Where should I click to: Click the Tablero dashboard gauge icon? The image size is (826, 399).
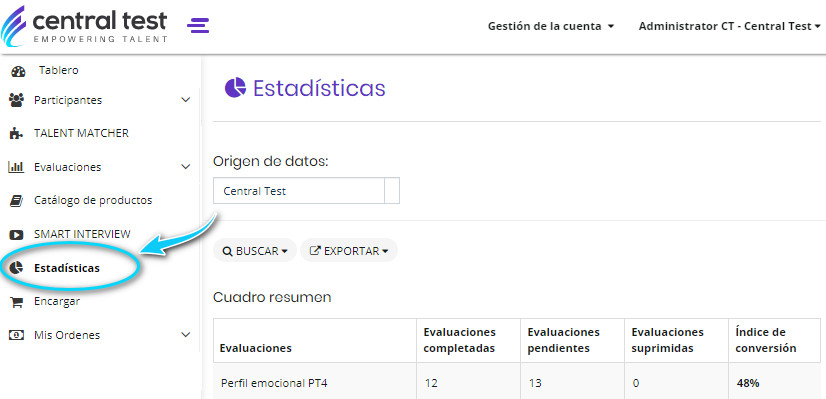(x=18, y=71)
